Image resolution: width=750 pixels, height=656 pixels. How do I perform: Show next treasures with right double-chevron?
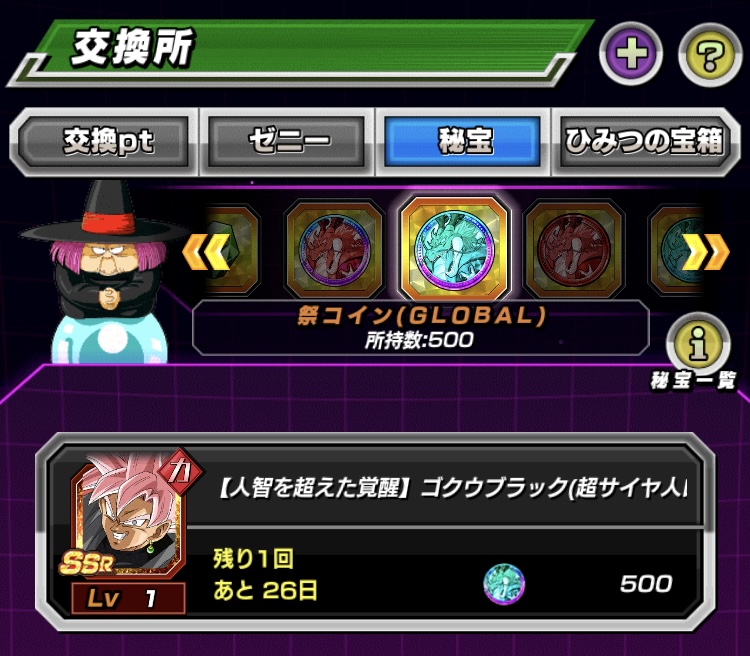tap(705, 251)
